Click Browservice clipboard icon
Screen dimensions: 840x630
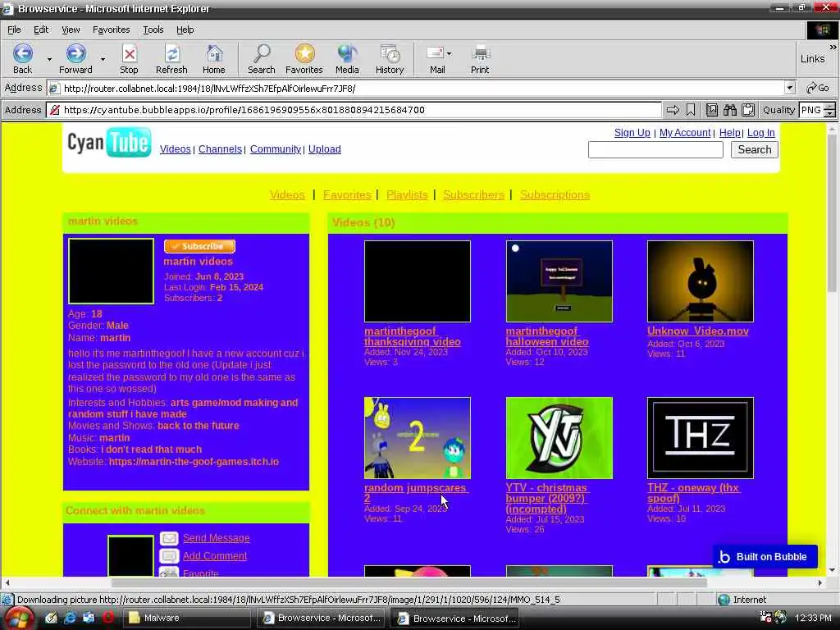click(x=748, y=110)
